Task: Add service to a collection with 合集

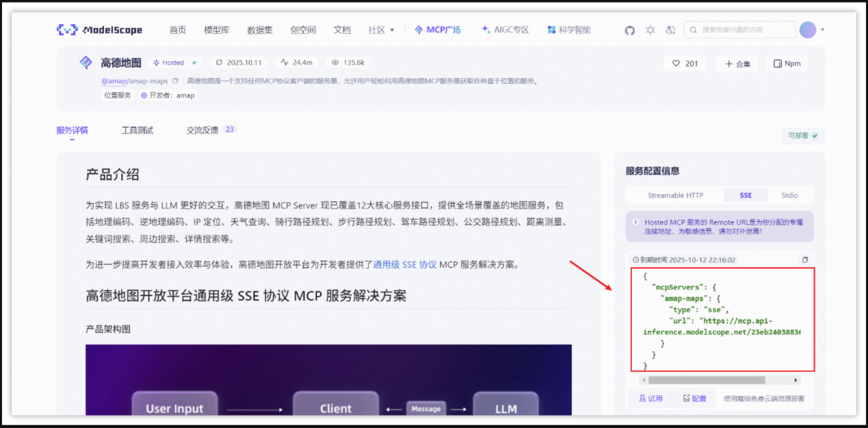Action: [737, 63]
